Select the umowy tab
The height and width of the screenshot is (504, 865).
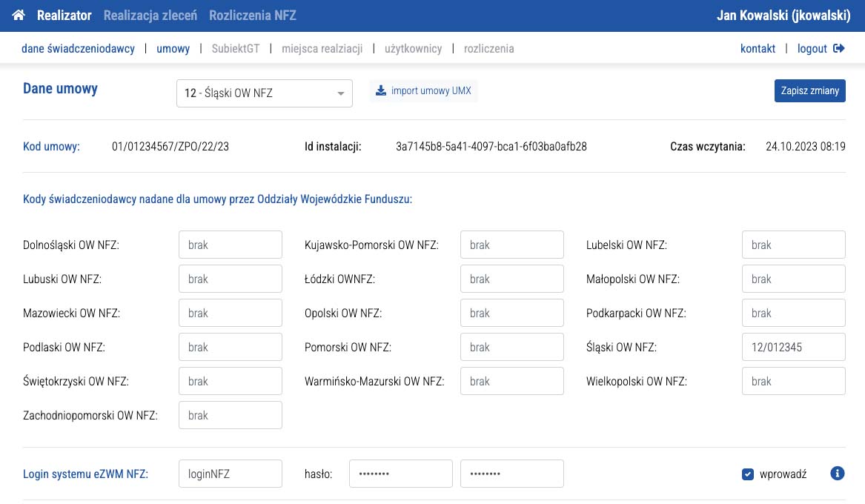pyautogui.click(x=173, y=49)
